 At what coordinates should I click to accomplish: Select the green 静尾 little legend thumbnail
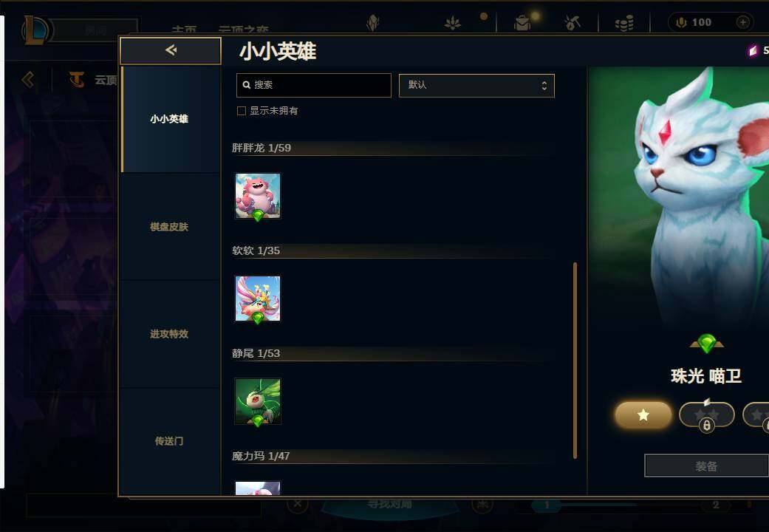point(258,401)
